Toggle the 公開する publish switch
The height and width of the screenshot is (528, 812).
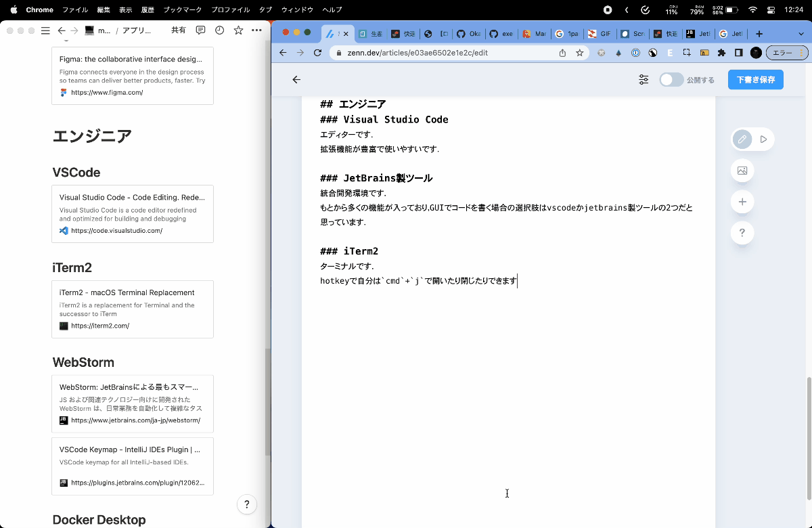coord(672,80)
